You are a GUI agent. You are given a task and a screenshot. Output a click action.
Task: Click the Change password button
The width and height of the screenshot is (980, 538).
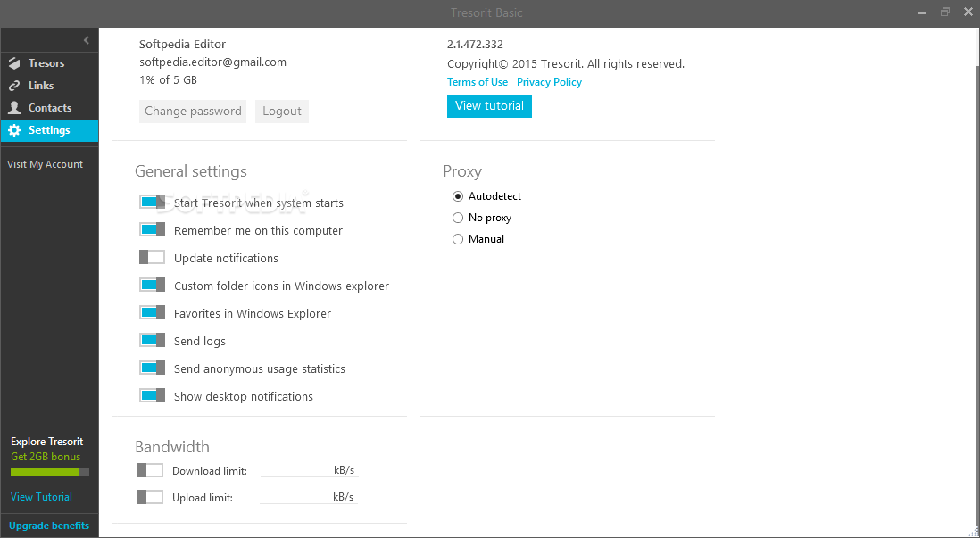(x=193, y=112)
